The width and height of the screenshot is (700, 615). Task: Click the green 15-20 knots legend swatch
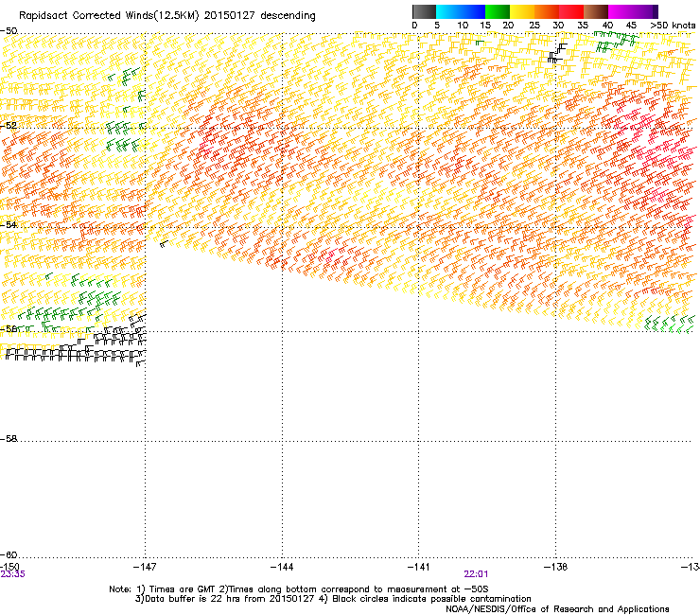coord(498,11)
